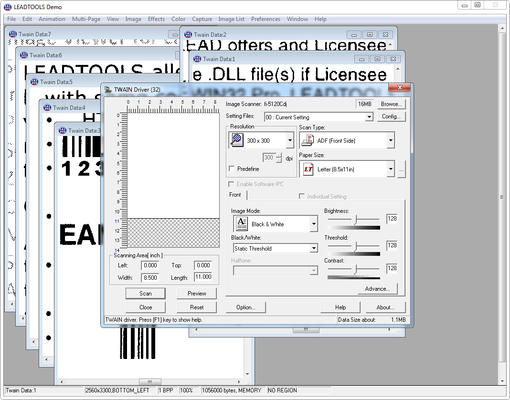Click the Twain Data7 window icon
This screenshot has height=400, width=510.
coord(13,34)
